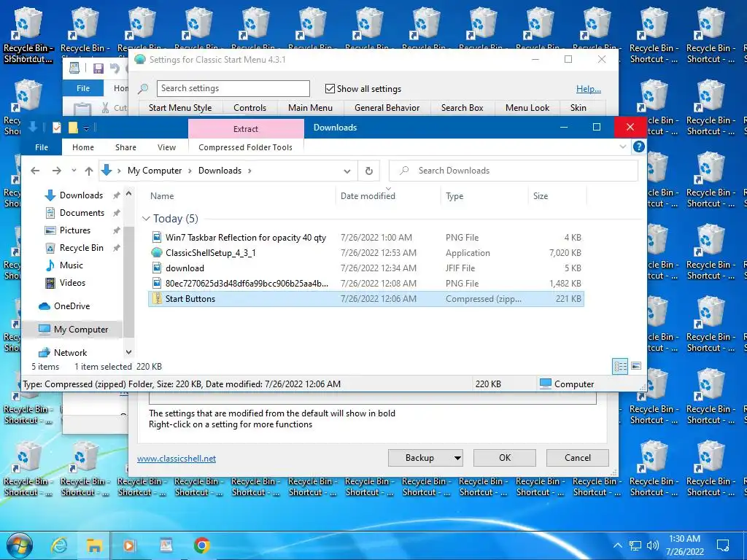The width and height of the screenshot is (747, 560).
Task: Open Downloads in navigation pane
Action: (x=81, y=195)
